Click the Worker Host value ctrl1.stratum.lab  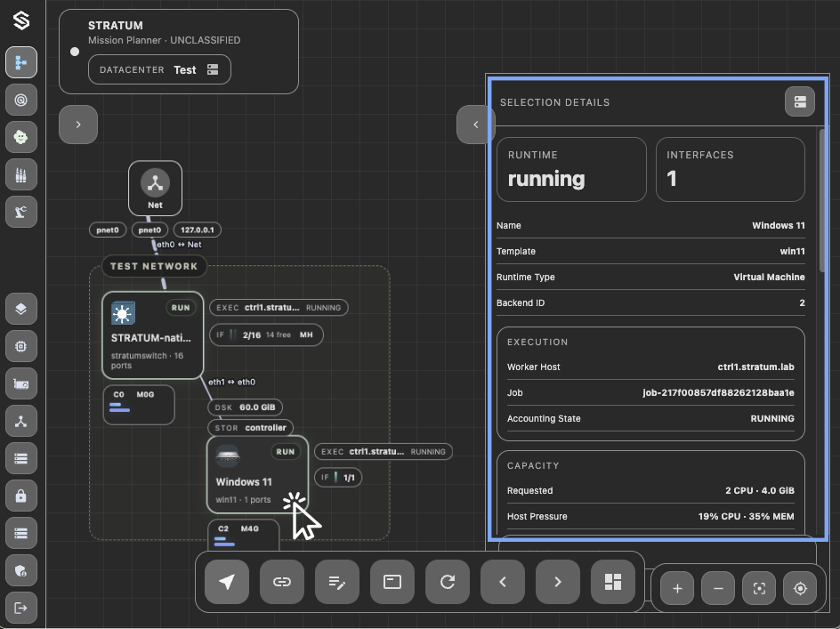coord(755,367)
